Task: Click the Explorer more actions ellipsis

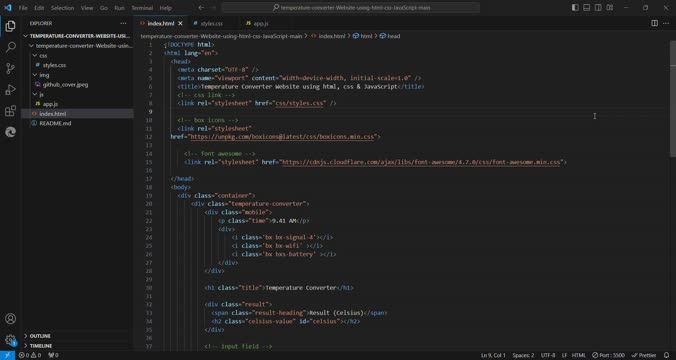Action: pos(123,23)
